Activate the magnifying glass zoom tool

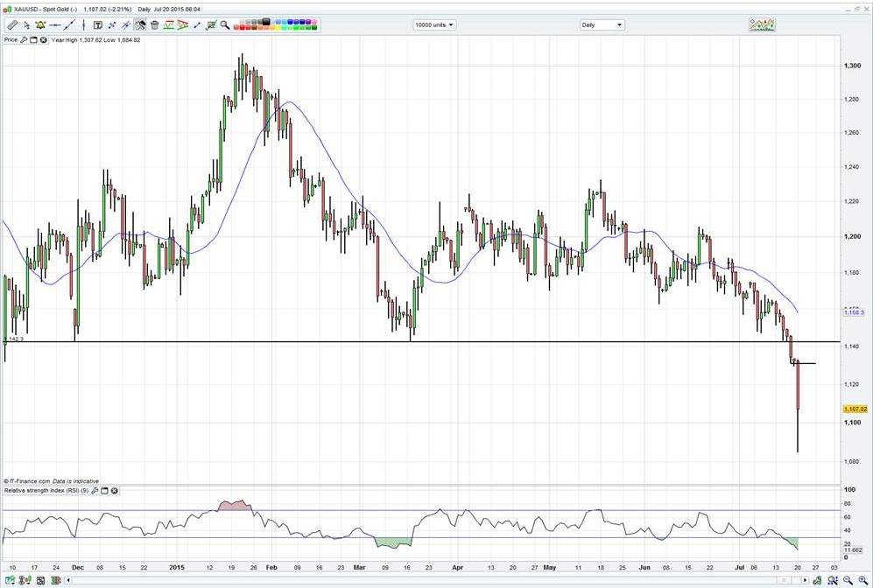[x=225, y=25]
